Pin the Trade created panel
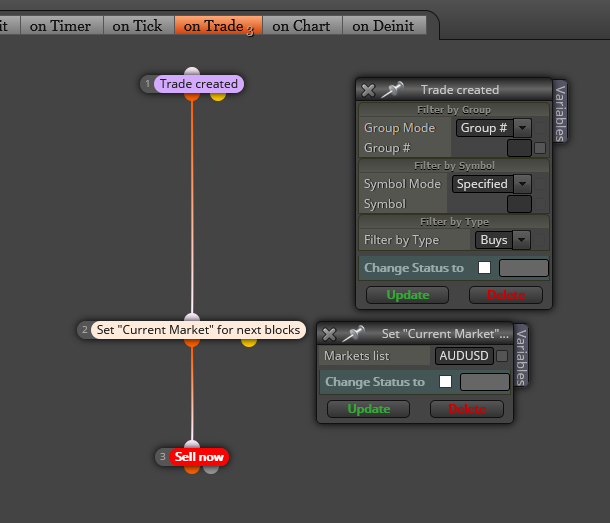Image resolution: width=610 pixels, height=523 pixels. click(x=392, y=90)
